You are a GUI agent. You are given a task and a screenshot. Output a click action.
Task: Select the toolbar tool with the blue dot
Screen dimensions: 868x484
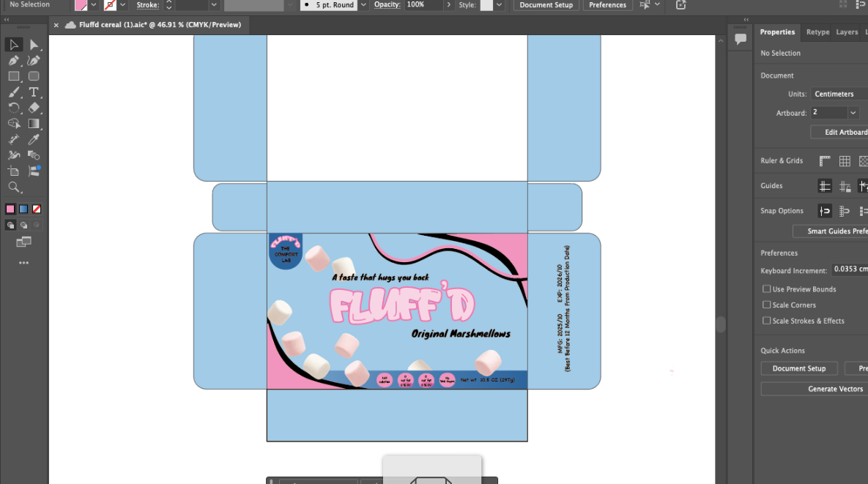(x=34, y=171)
